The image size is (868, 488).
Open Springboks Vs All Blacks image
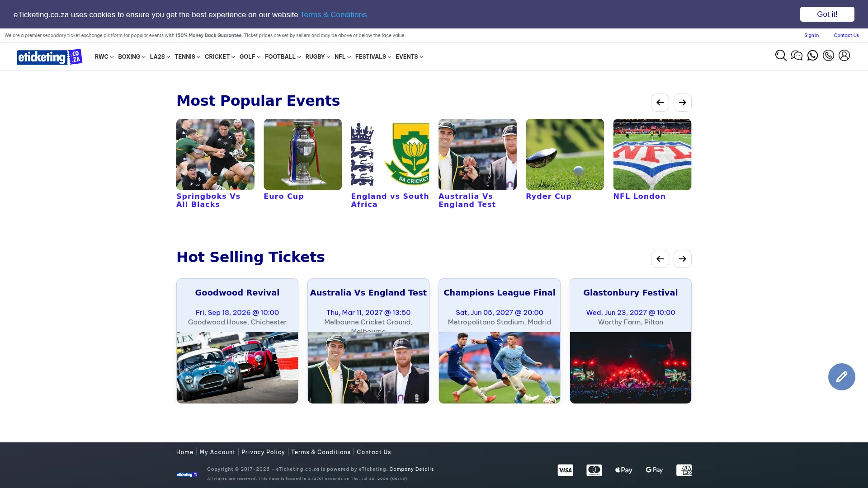(x=215, y=155)
